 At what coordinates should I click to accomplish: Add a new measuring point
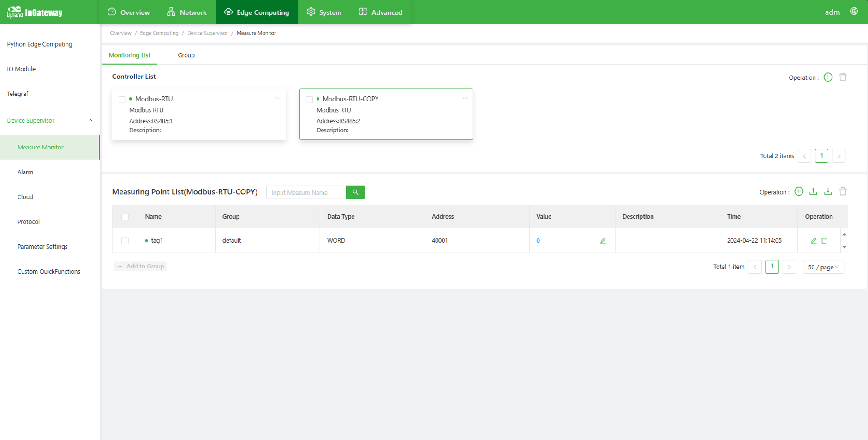[x=799, y=192]
